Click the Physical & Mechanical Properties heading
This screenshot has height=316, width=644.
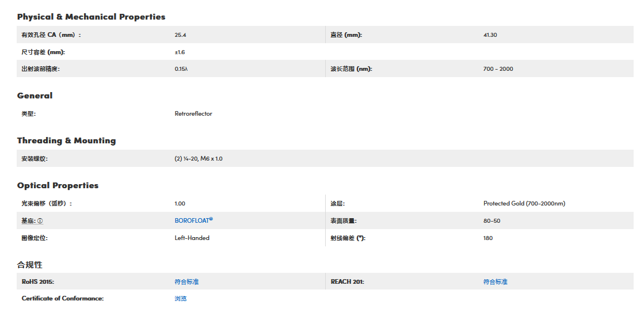tap(91, 17)
